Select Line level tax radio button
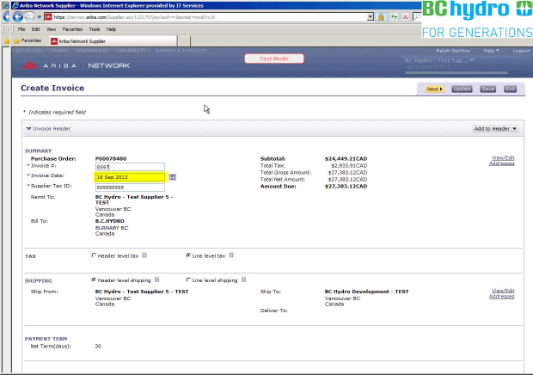 click(188, 255)
